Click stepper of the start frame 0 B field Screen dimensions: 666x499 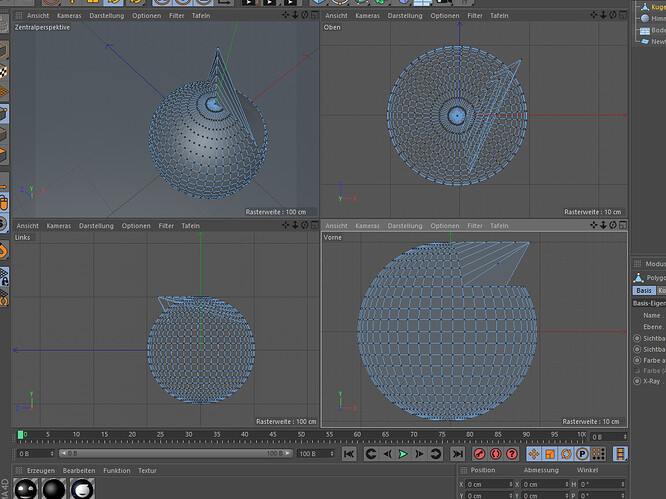coord(52,454)
